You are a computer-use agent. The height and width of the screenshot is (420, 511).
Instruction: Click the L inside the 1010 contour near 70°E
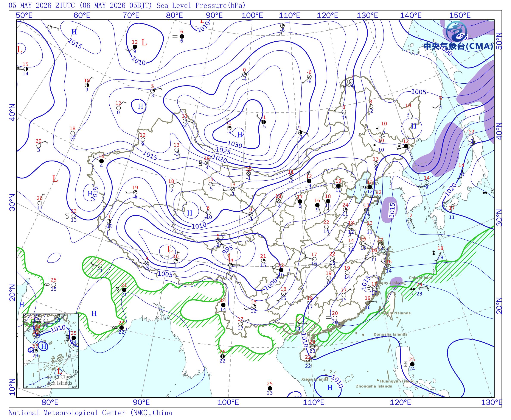tap(144, 43)
